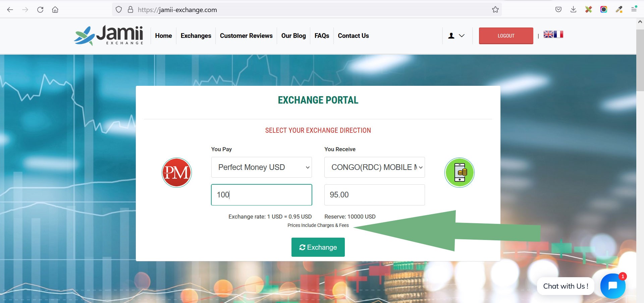Open Customer Reviews page
The width and height of the screenshot is (644, 303).
[246, 36]
